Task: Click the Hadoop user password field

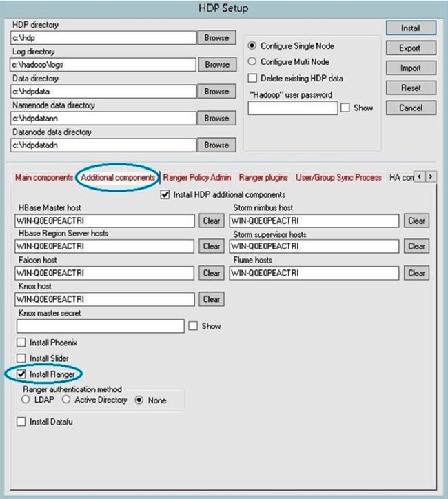Action: [293, 108]
